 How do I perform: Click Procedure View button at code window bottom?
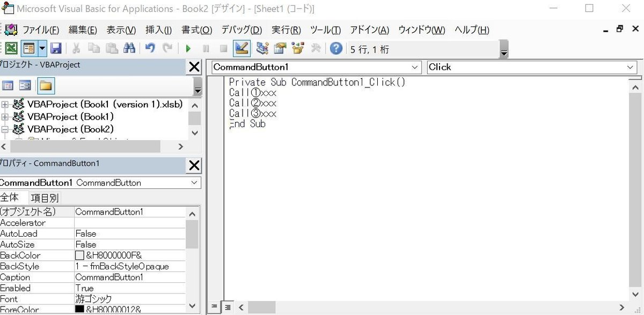coord(214,307)
